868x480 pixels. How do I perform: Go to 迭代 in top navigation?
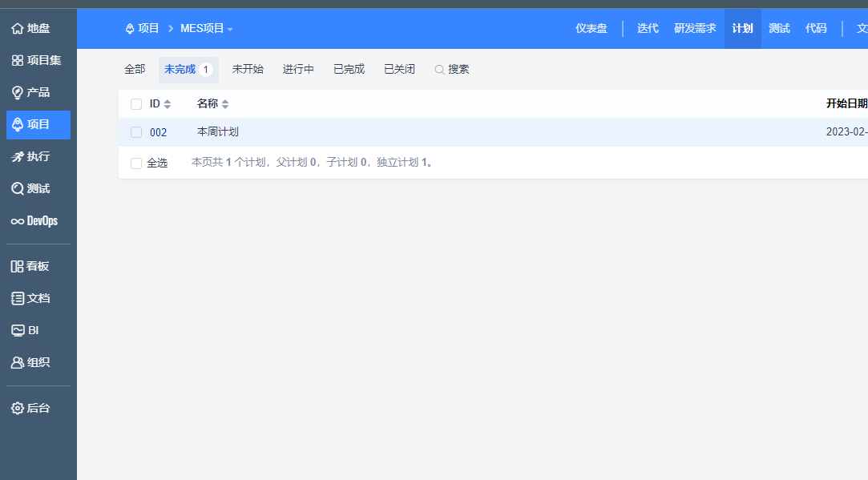tap(648, 28)
